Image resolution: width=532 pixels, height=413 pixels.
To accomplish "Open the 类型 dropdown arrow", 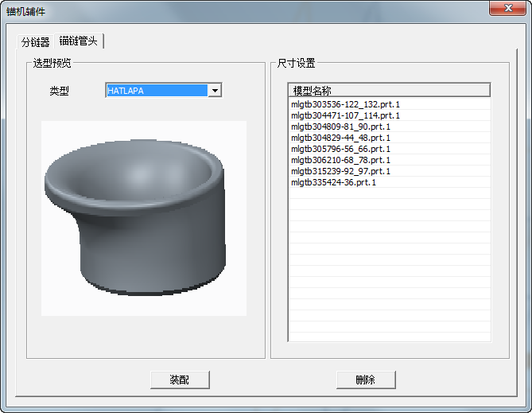I will coord(214,91).
